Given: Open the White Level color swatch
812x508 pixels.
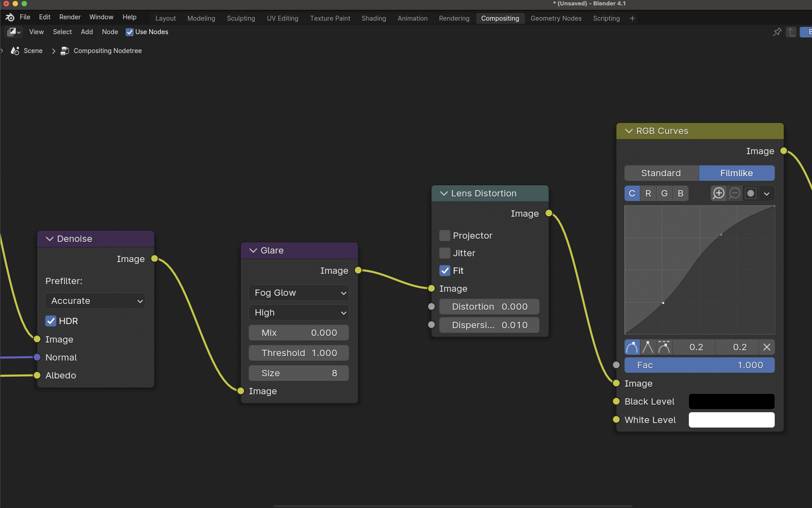Looking at the screenshot, I should coord(732,420).
